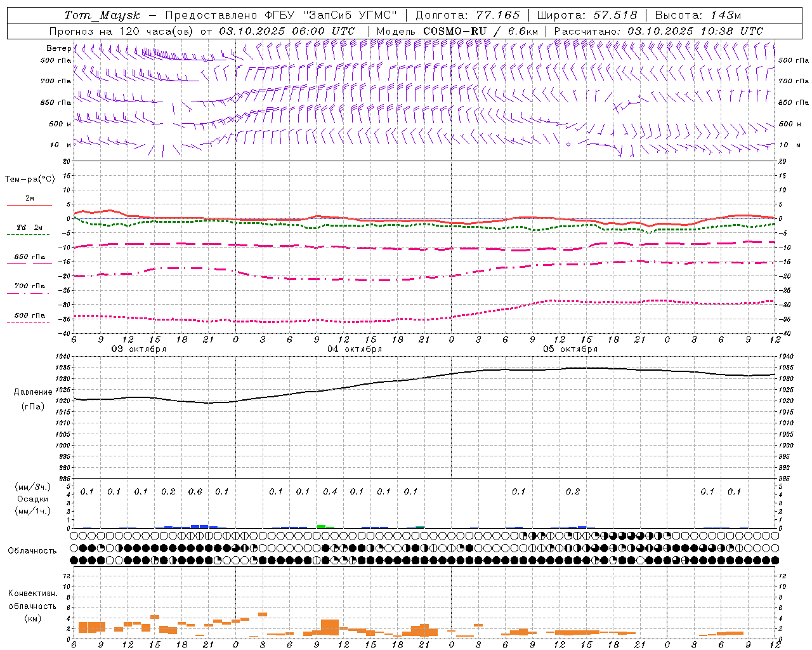Viewport: 812px width, 650px height.
Task: Click the computed time 03.10.2025 10:38 UTC
Action: tap(695, 31)
